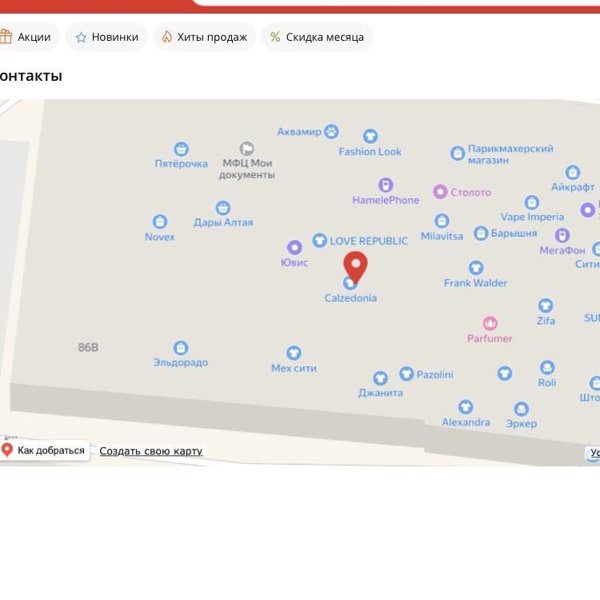Click the Как добраться directions button
Screen dimensions: 600x600
click(x=44, y=450)
